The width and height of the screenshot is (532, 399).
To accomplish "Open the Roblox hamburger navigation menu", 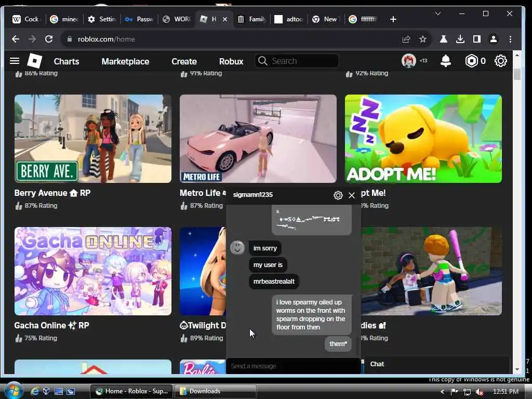I will [x=14, y=61].
